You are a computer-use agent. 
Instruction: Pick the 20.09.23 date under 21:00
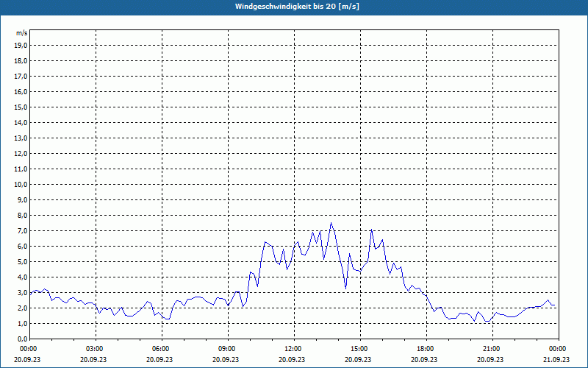point(490,359)
